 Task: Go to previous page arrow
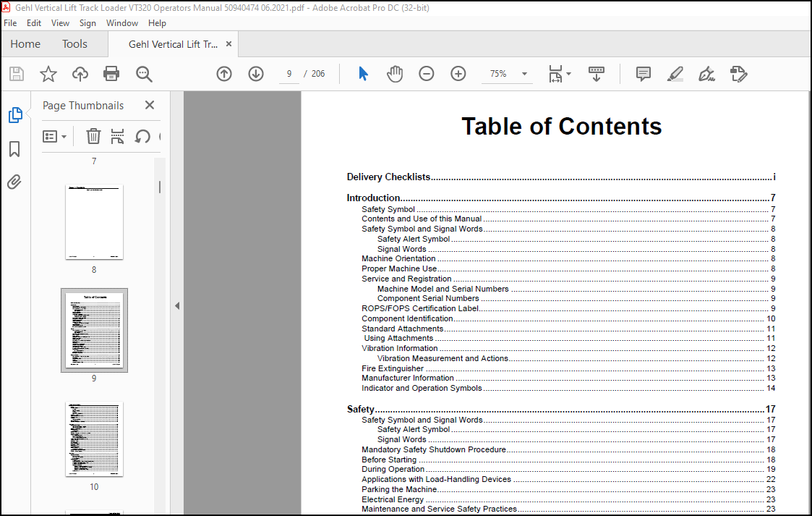click(x=223, y=74)
